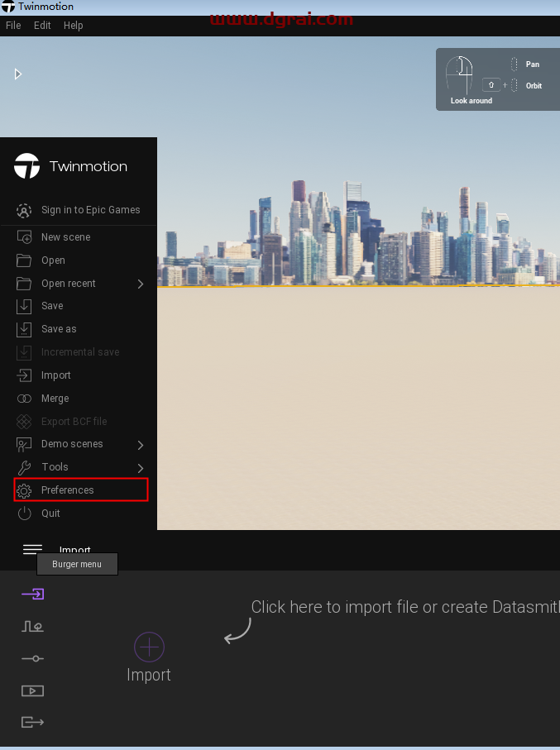Click the Incremental save label
The image size is (560, 750).
80,352
